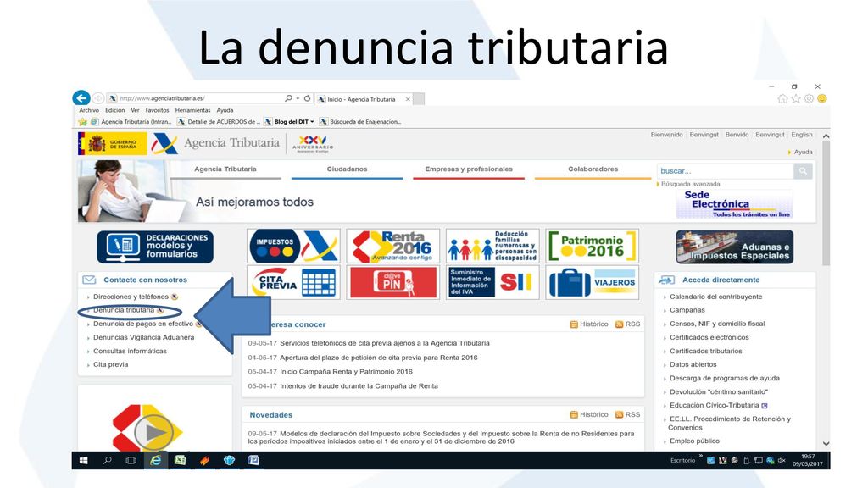Open the Windows Start button
This screenshot has width=868, height=488.
click(84, 460)
